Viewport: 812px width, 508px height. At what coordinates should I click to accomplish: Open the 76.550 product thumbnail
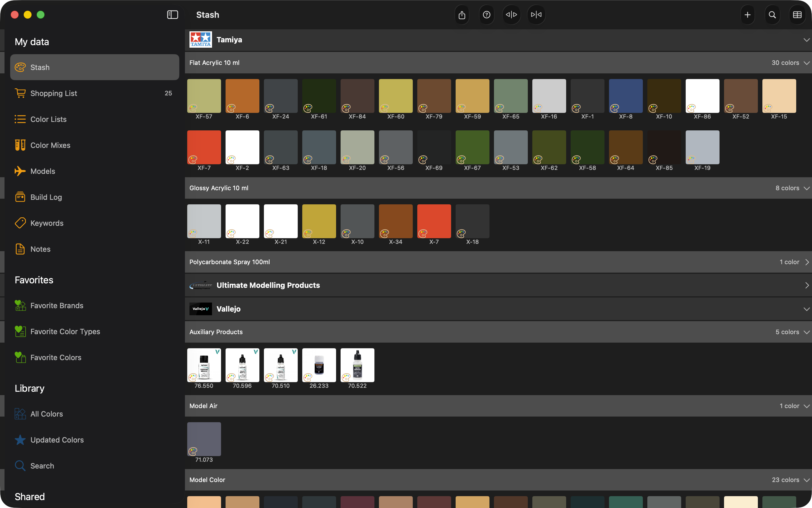click(204, 365)
